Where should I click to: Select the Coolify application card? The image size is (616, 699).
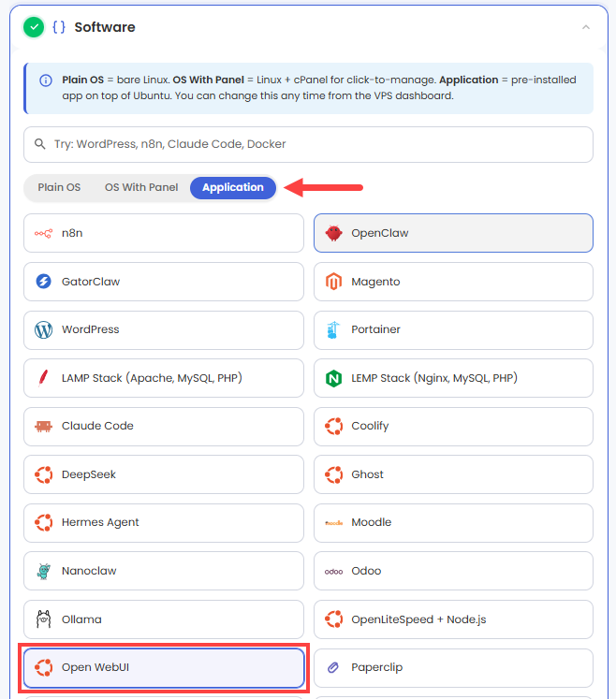(453, 426)
